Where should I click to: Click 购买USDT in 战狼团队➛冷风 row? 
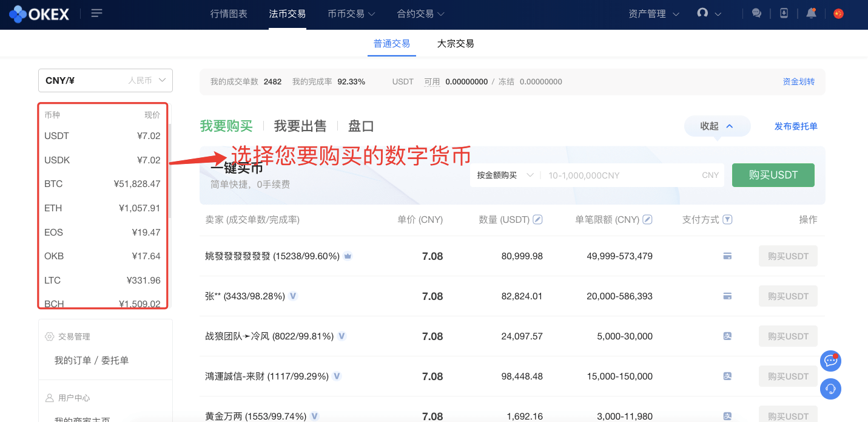pos(788,336)
